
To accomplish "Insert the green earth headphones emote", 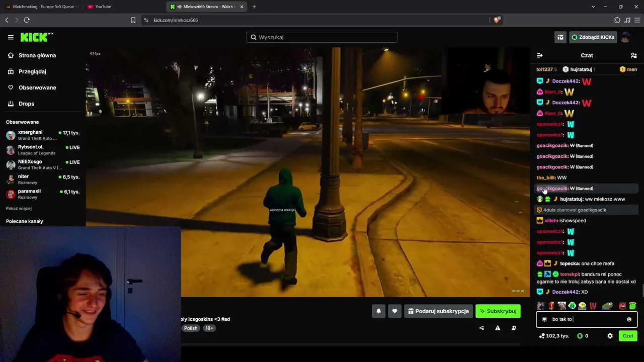I will tap(572, 306).
